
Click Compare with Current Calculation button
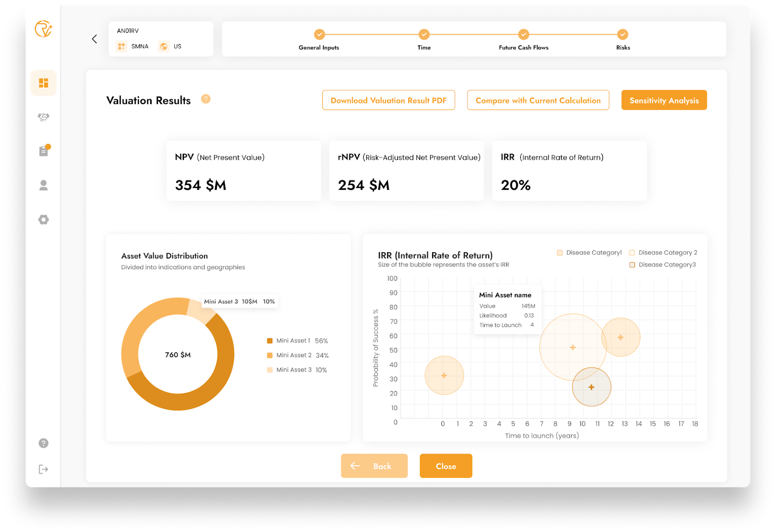(x=538, y=100)
